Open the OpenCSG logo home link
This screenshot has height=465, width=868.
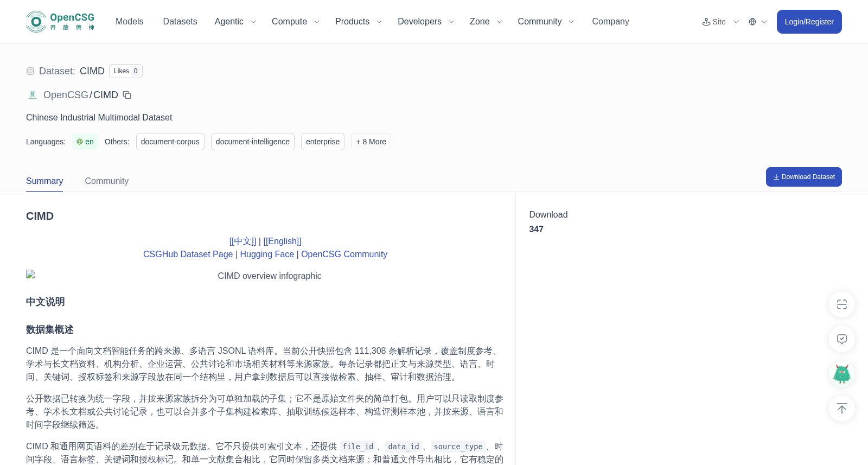[x=61, y=22]
